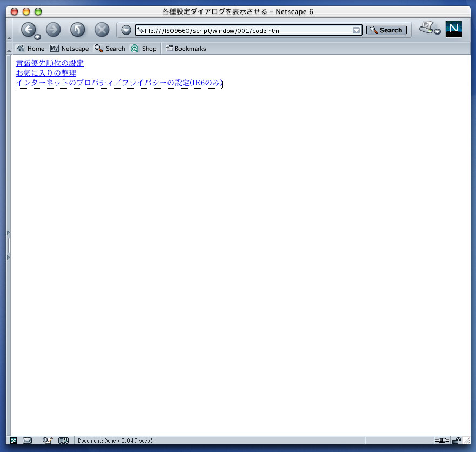The image size is (476, 452).
Task: Toggle online/offline plug icon in status bar
Action: 442,441
